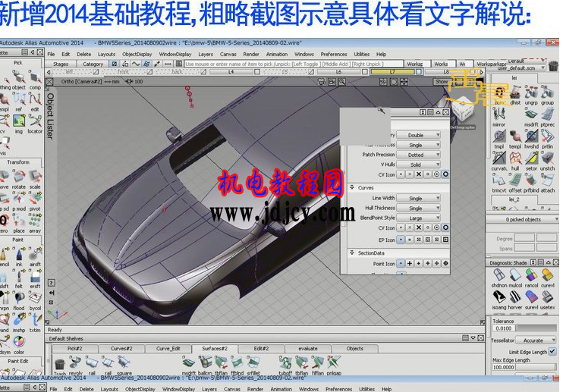Open the Patch Precision Dotted dropdown
Viewport: 563px width, 392px height.
click(x=418, y=155)
